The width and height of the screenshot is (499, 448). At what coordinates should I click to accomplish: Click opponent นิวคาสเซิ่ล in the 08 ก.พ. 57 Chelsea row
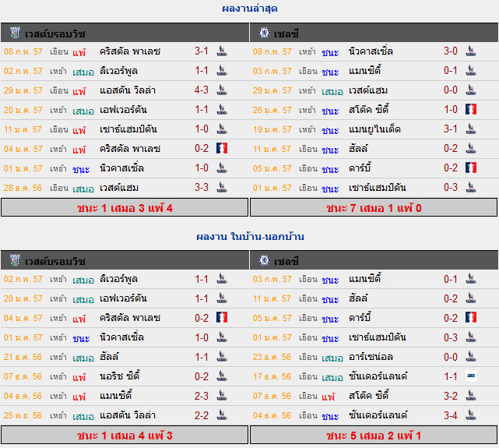(371, 51)
